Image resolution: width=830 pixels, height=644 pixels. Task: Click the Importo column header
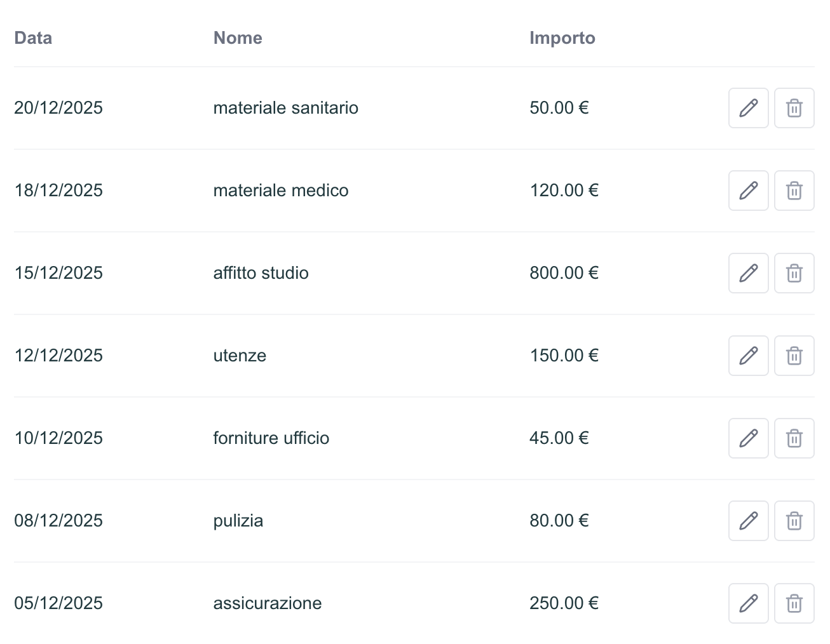point(562,38)
